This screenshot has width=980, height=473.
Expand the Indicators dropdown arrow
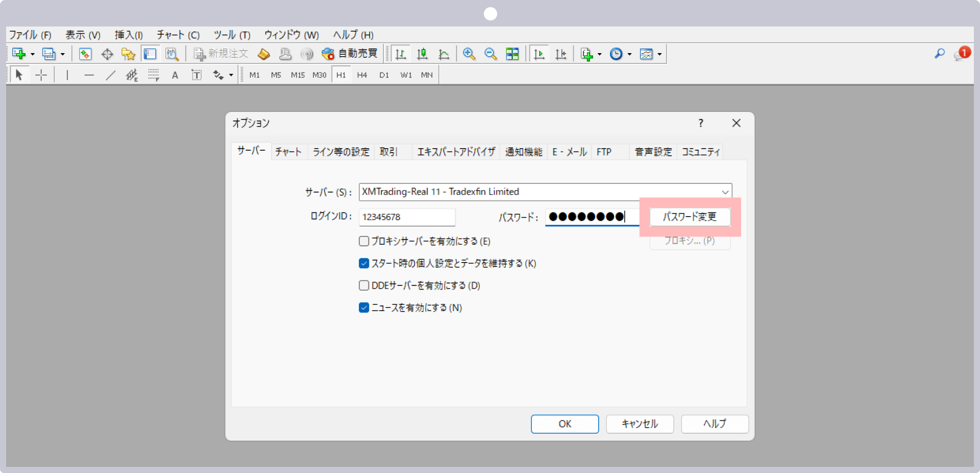[600, 54]
